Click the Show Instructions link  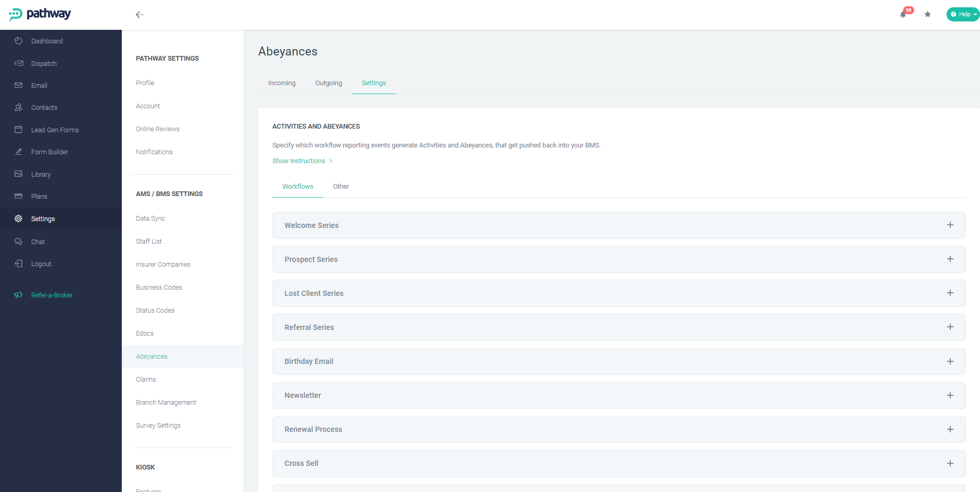298,161
